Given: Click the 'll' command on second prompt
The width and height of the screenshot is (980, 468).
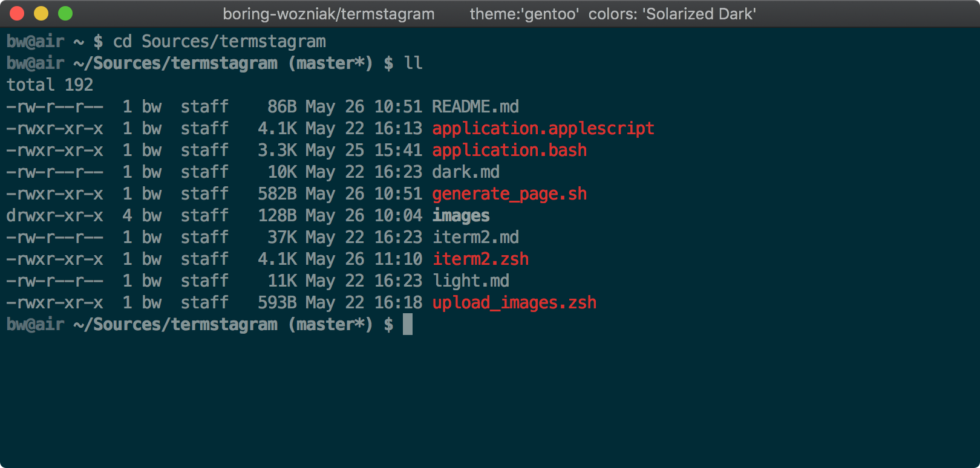Looking at the screenshot, I should pyautogui.click(x=413, y=63).
